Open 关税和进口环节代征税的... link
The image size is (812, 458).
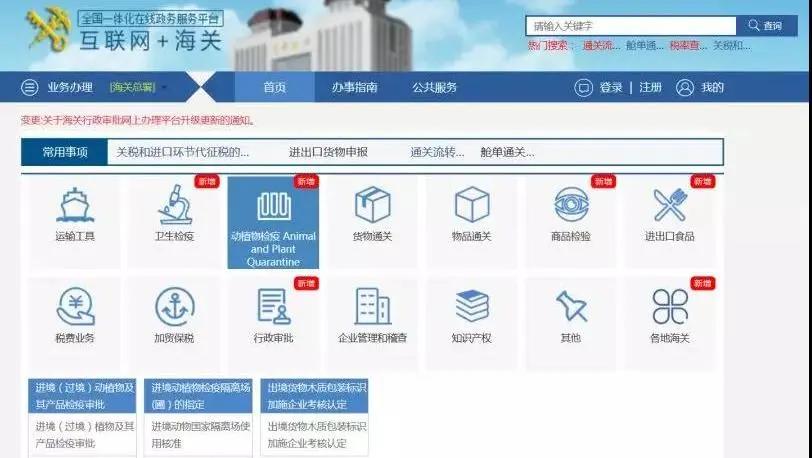[x=183, y=152]
